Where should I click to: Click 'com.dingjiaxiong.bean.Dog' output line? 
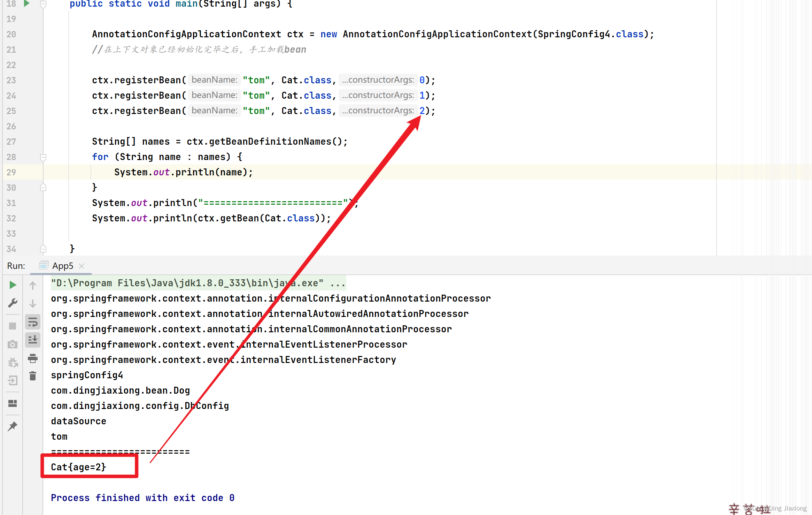tap(120, 391)
